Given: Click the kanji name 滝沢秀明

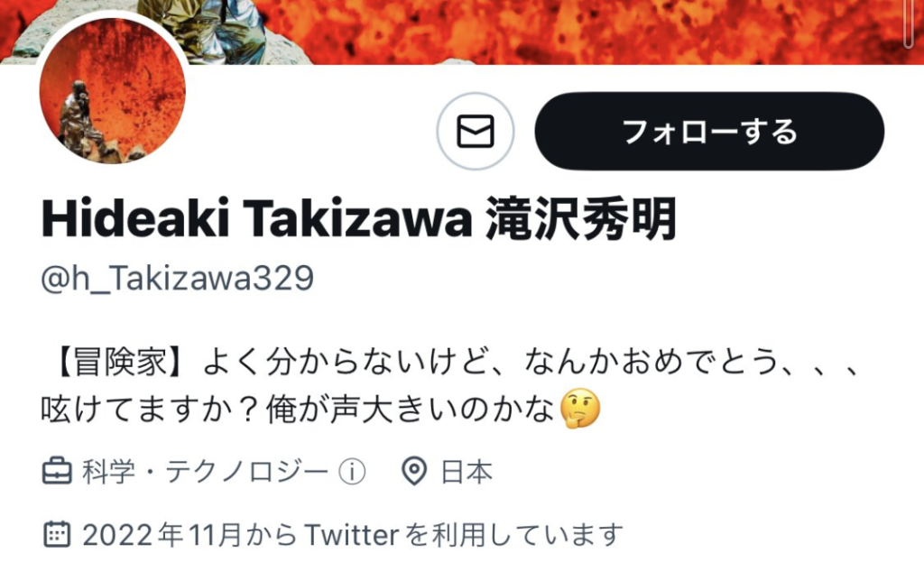Looking at the screenshot, I should (x=581, y=219).
